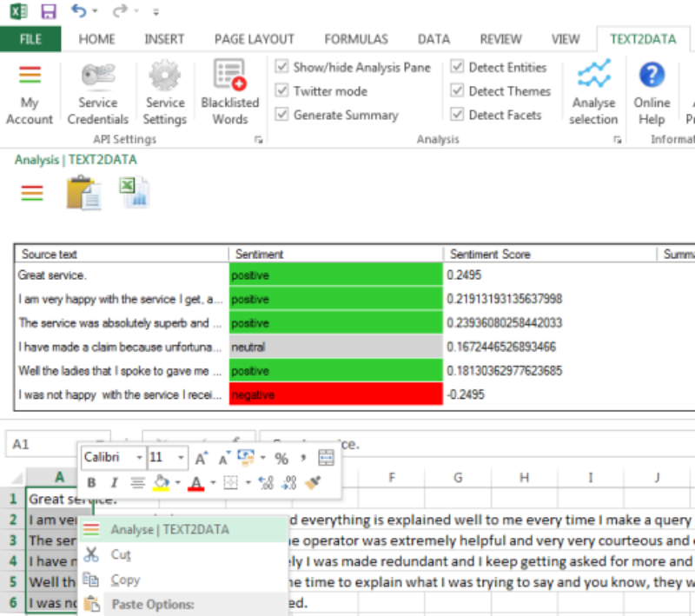Uncheck Twitter mode
Image resolution: width=695 pixels, height=616 pixels.
tap(282, 90)
